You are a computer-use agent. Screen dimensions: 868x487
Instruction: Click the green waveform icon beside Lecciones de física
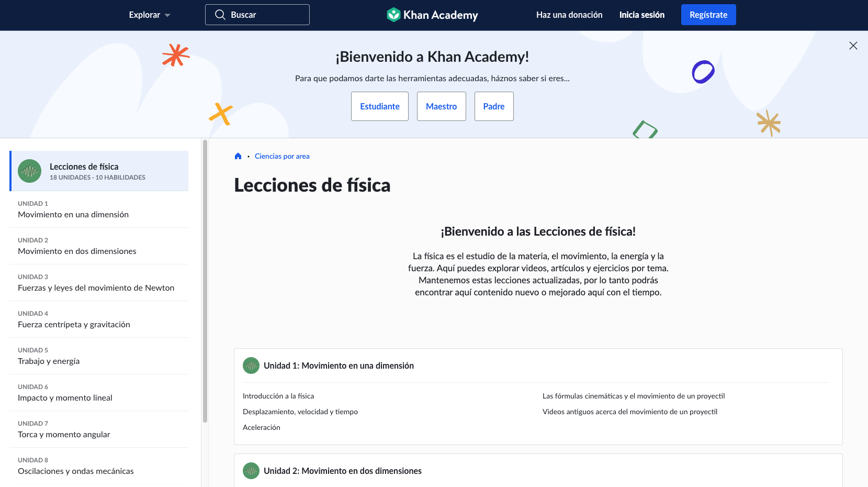point(29,171)
